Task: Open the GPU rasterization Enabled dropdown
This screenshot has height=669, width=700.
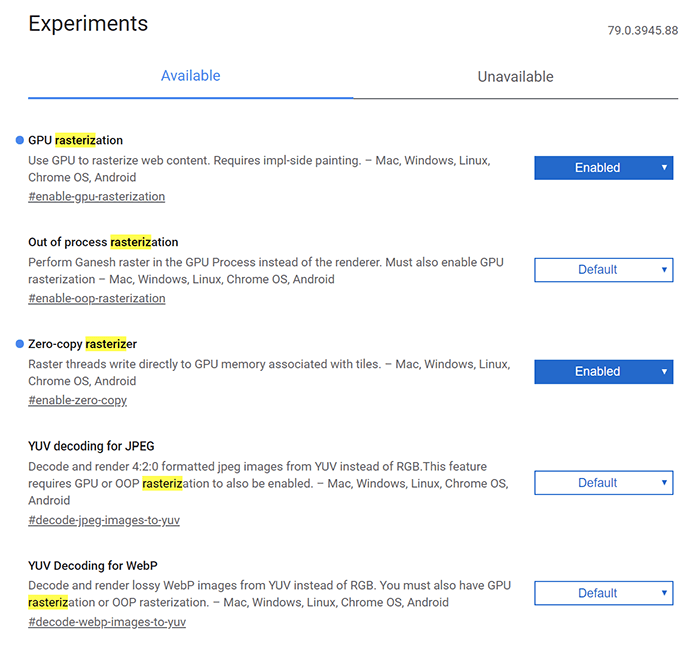Action: 604,168
